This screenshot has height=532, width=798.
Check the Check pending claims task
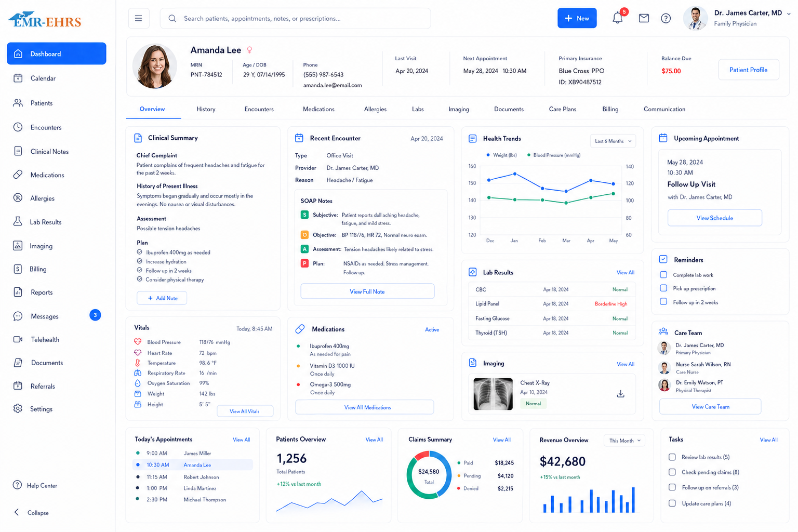coord(672,472)
